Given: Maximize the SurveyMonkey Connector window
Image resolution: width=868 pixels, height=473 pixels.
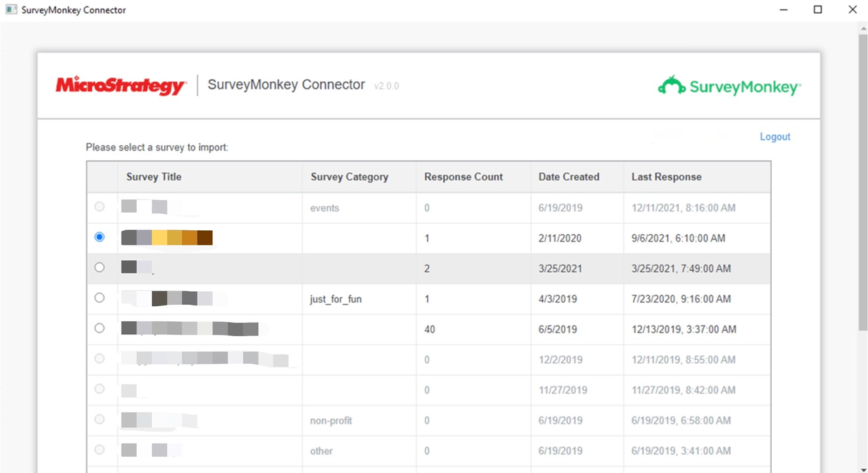Looking at the screenshot, I should (x=818, y=10).
